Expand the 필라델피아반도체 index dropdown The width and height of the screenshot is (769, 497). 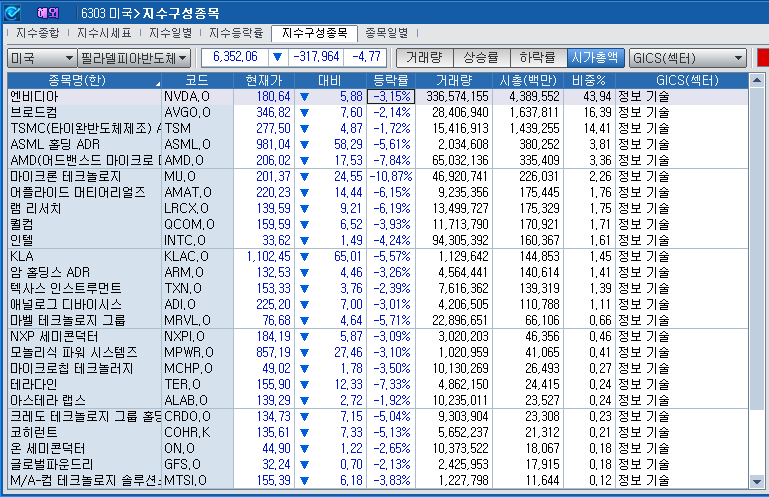coord(134,58)
